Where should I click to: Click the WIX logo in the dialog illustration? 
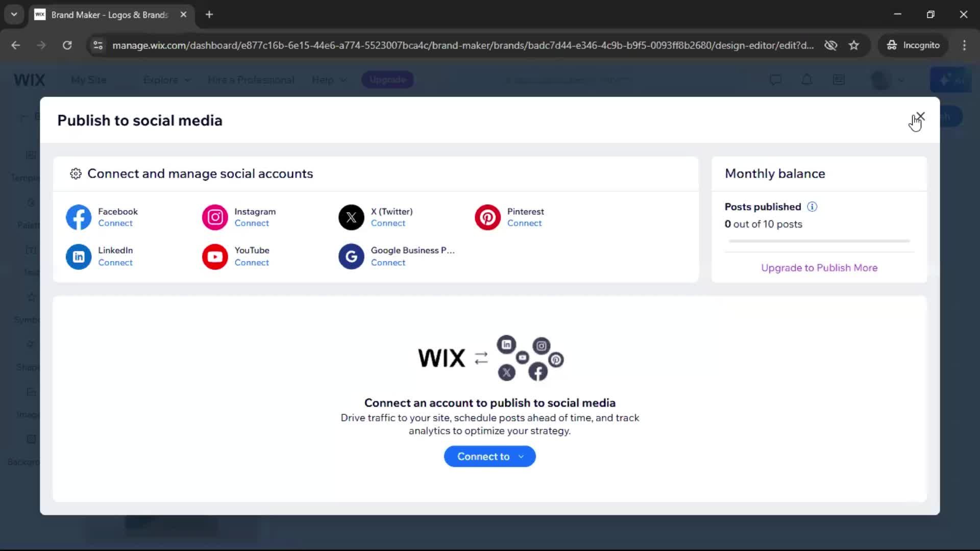tap(442, 358)
